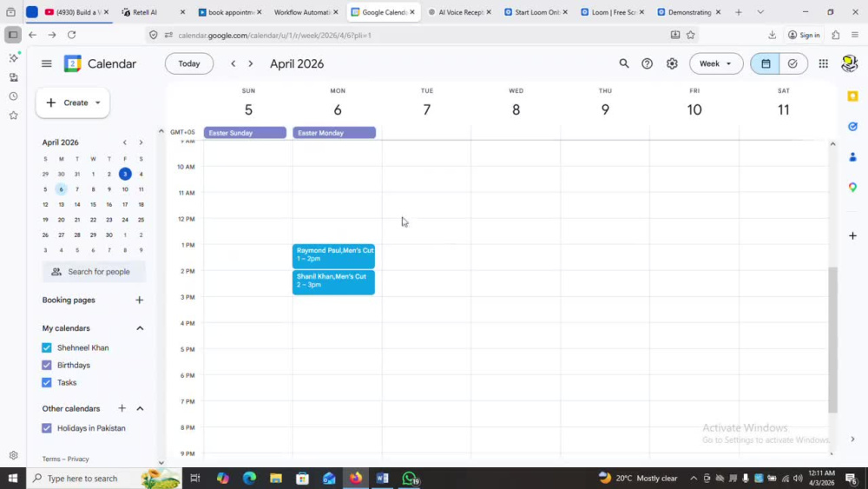
Task: Open the Settings menu gear
Action: (672, 63)
